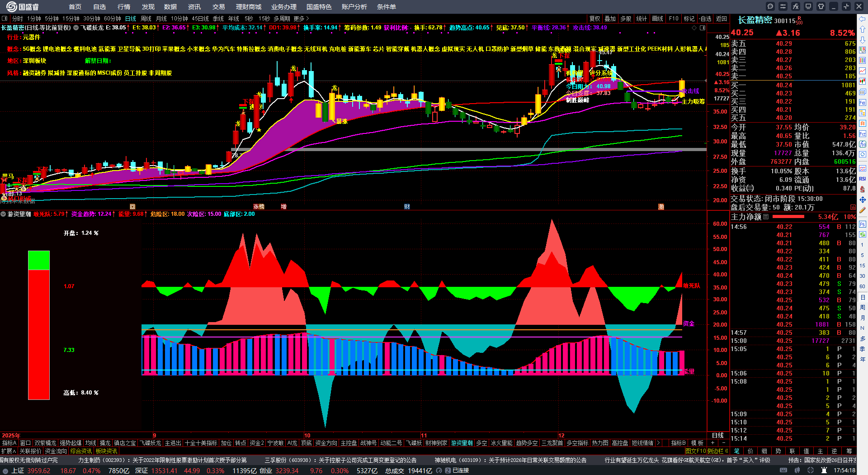Switch to the 60分钟 period tab
This screenshot has height=475, width=868.
113,19
